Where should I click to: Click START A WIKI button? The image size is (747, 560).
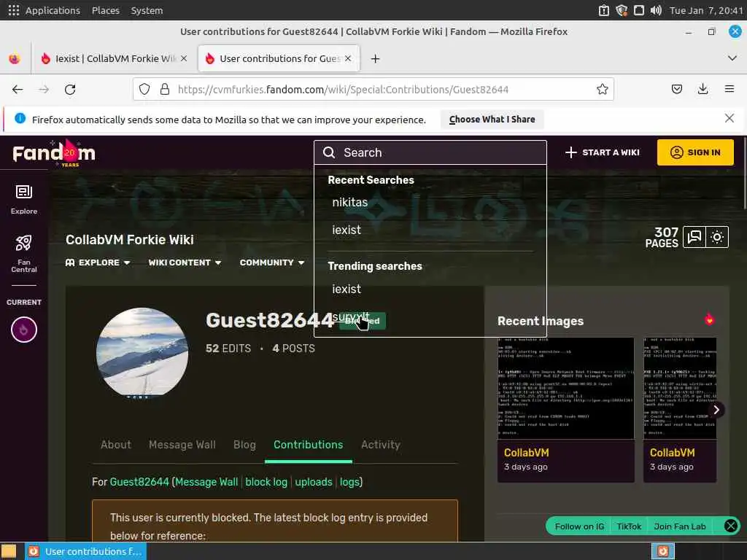pyautogui.click(x=602, y=152)
